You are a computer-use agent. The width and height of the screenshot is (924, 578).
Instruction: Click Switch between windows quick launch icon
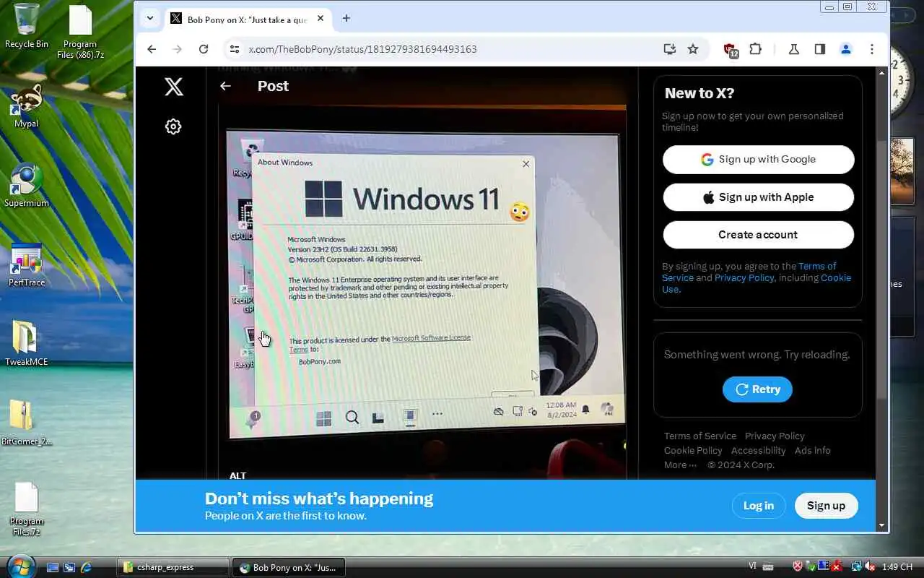69,567
